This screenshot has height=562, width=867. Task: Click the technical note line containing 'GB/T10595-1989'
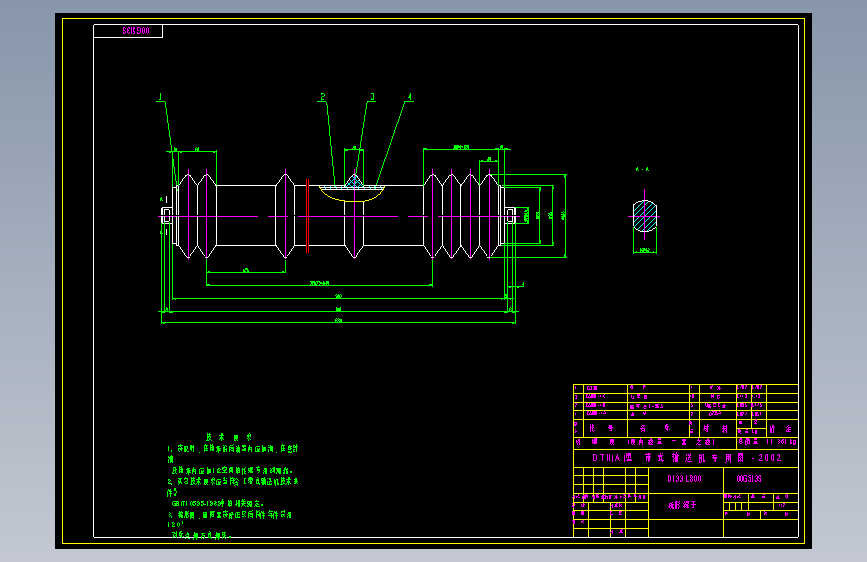point(218,504)
